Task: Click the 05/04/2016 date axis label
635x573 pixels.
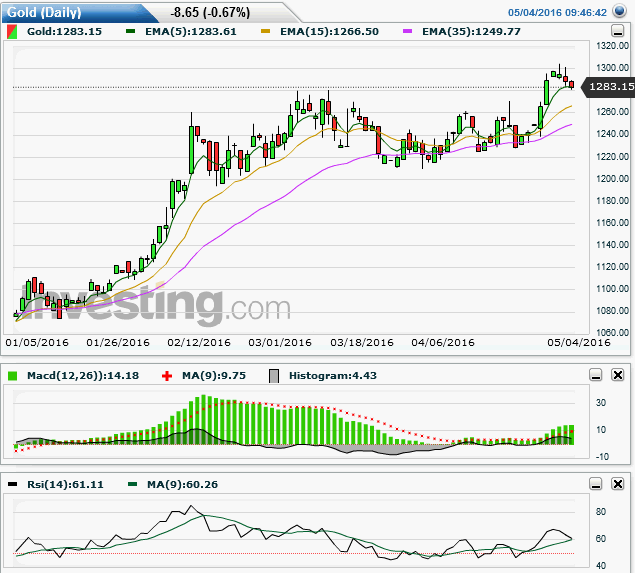Action: [x=579, y=343]
